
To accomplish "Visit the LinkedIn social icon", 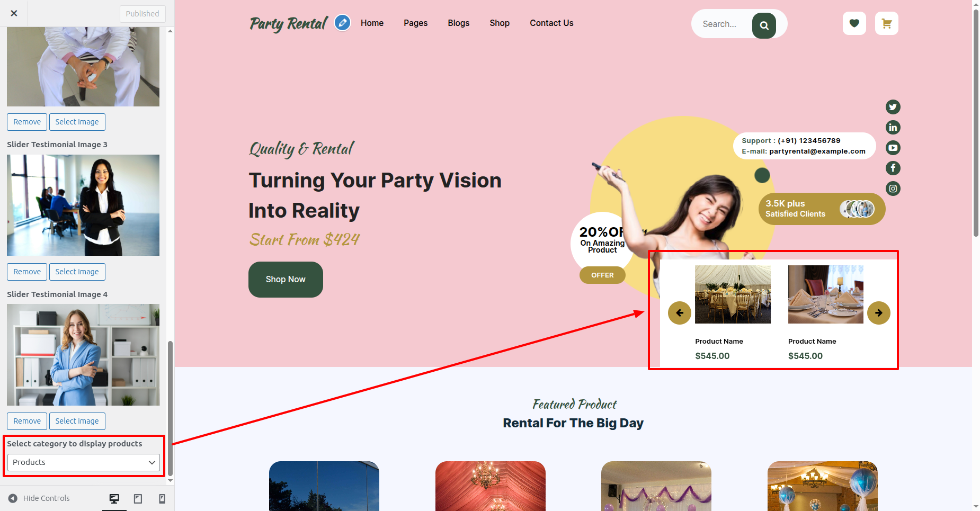I will [x=893, y=127].
